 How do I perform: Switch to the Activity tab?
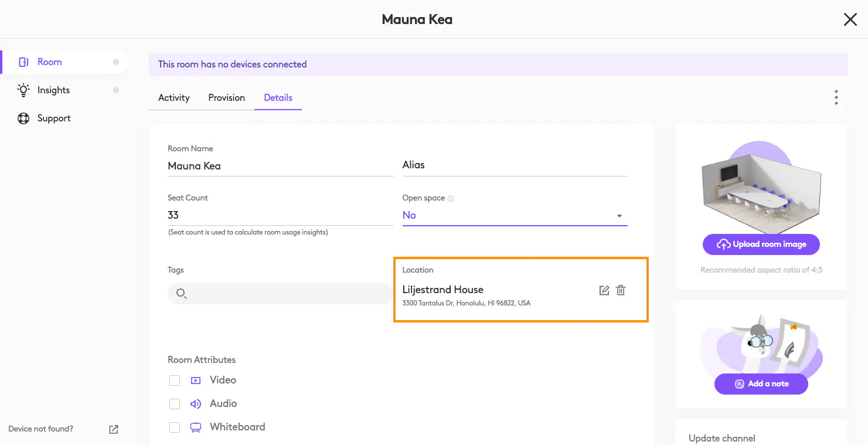pyautogui.click(x=174, y=98)
